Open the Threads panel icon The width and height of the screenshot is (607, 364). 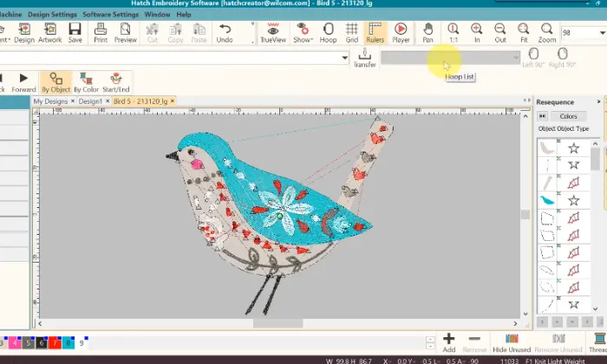[x=598, y=342]
